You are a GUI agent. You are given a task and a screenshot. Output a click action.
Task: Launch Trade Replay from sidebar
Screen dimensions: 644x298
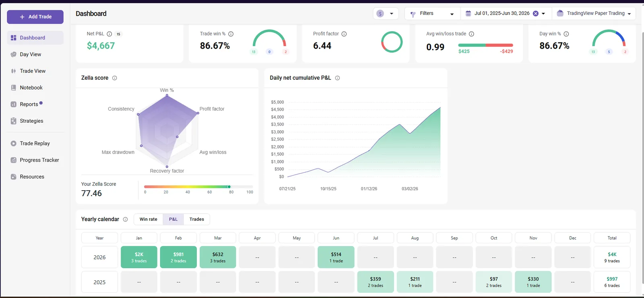click(35, 143)
